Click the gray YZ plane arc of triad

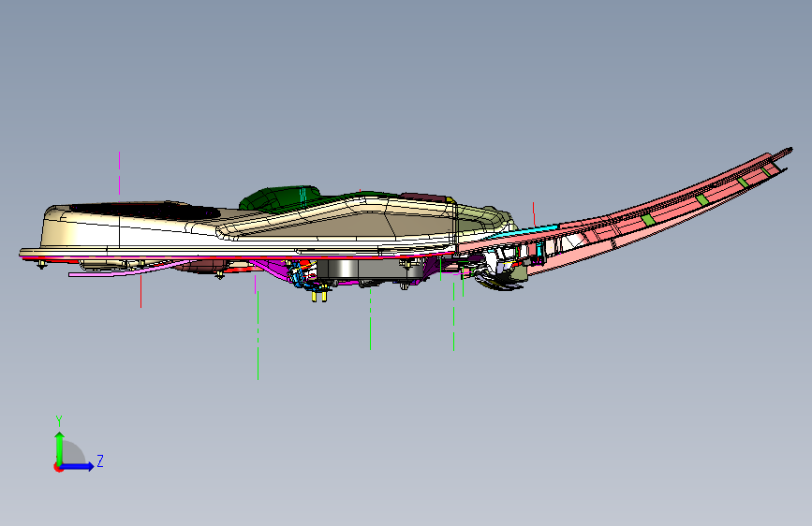point(73,452)
